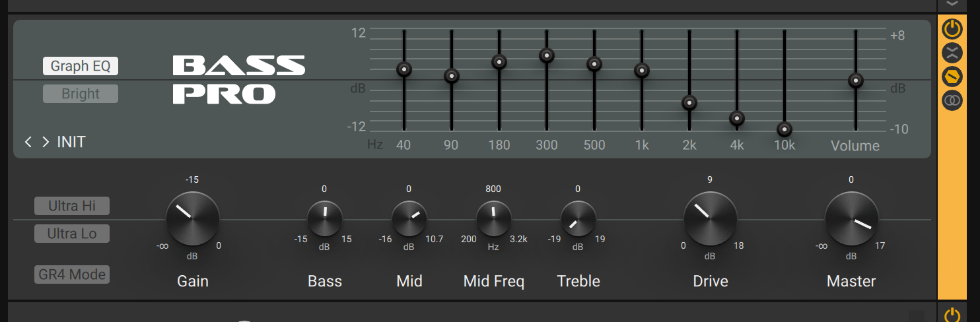The width and height of the screenshot is (980, 322).
Task: Click the orange pencil edit icon
Action: (x=952, y=77)
